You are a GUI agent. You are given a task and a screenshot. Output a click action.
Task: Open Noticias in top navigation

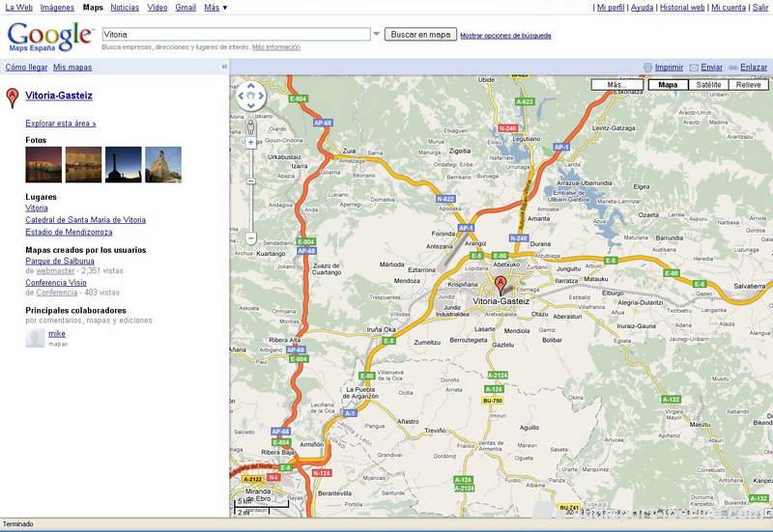pos(125,8)
